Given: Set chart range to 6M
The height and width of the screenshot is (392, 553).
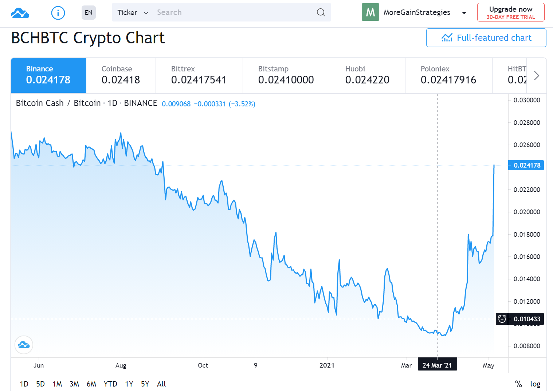Looking at the screenshot, I should 91,384.
